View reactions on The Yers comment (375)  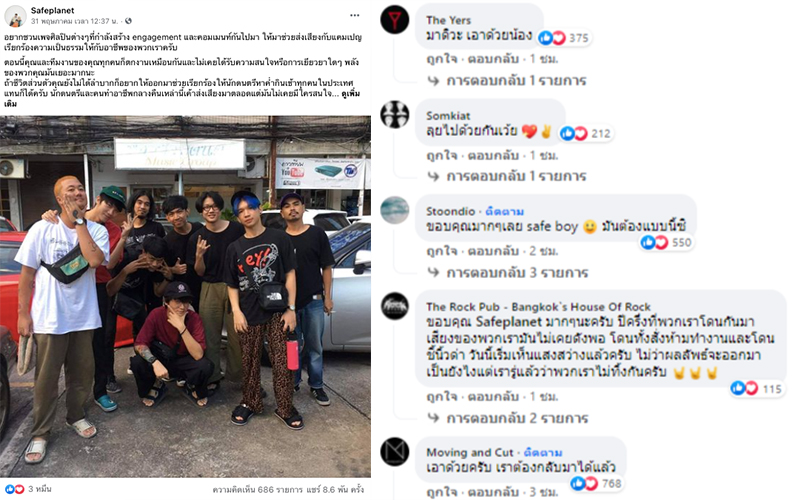[564, 38]
